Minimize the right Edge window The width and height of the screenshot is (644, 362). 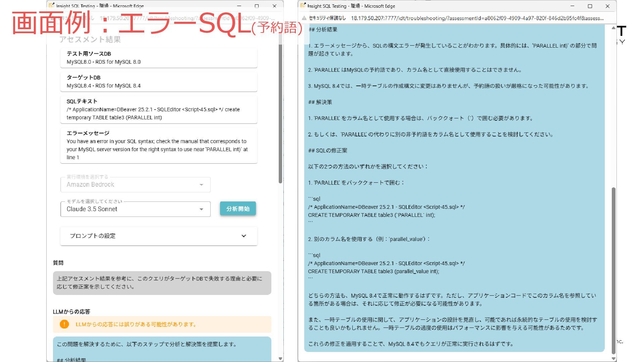[573, 6]
